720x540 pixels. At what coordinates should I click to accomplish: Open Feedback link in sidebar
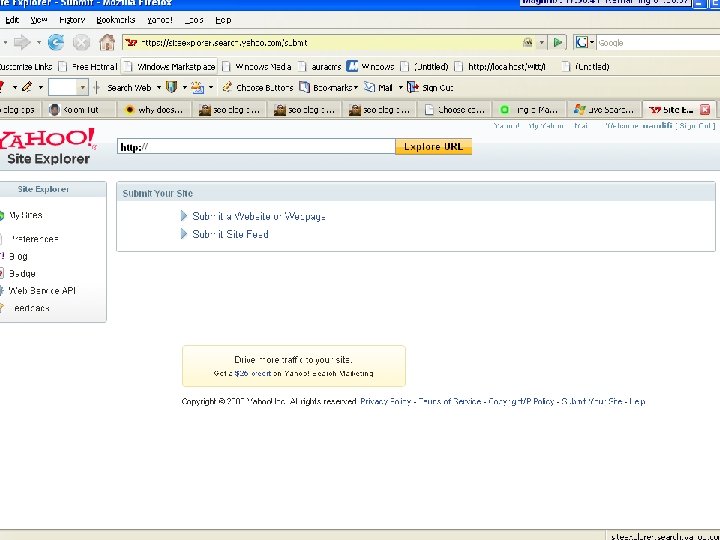point(31,308)
